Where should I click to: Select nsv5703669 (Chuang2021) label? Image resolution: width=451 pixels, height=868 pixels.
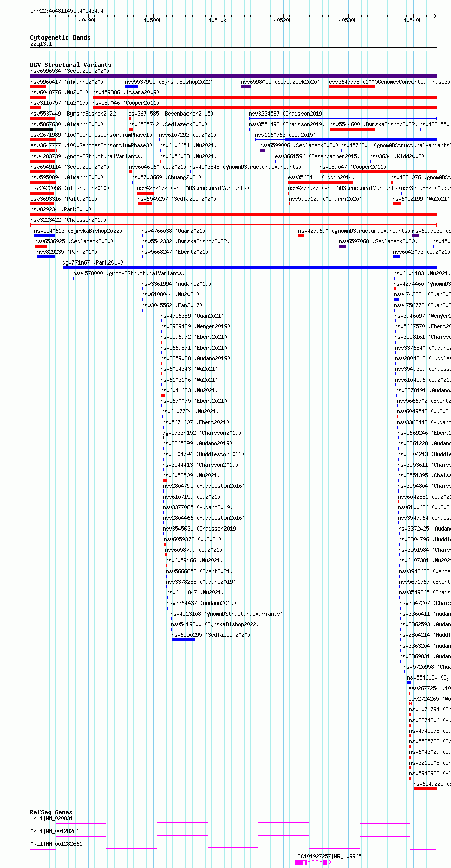click(166, 177)
